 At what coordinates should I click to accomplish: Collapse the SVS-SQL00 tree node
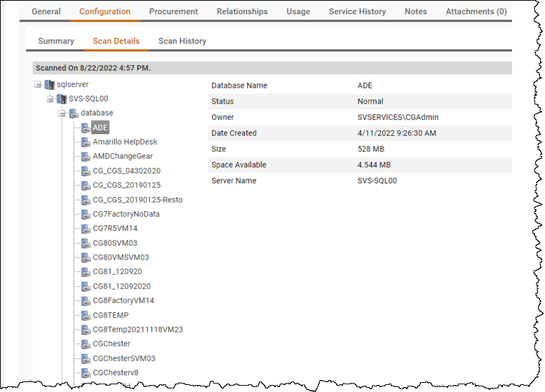pos(50,99)
